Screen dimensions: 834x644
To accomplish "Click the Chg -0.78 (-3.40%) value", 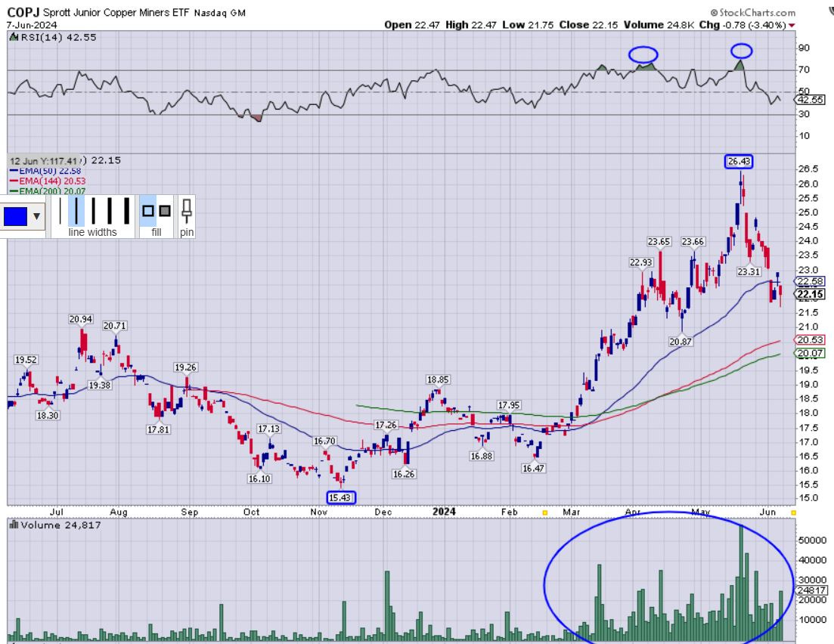I will point(742,25).
